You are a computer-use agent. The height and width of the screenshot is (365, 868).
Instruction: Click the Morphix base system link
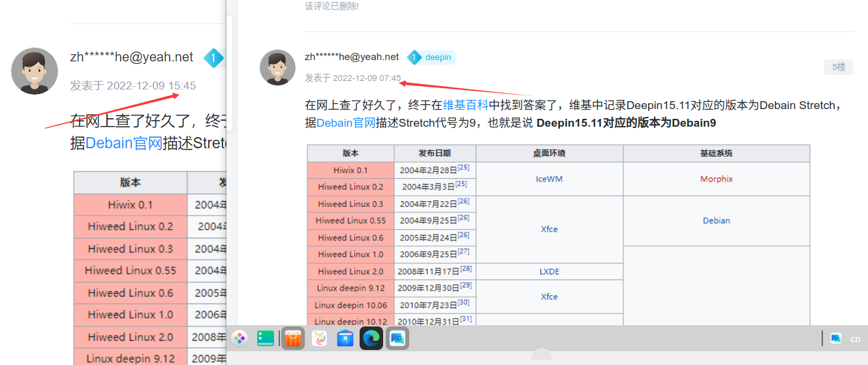click(717, 179)
